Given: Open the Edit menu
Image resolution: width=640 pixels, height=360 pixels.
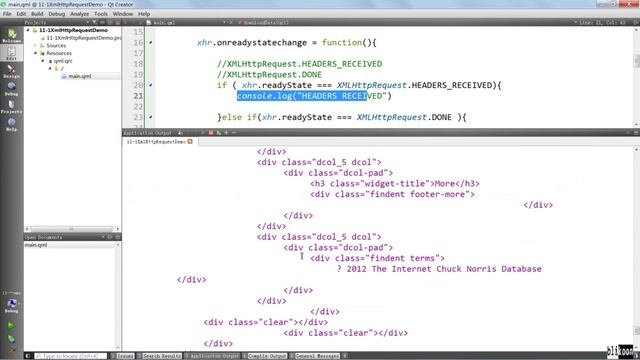Looking at the screenshot, I should point(21,14).
